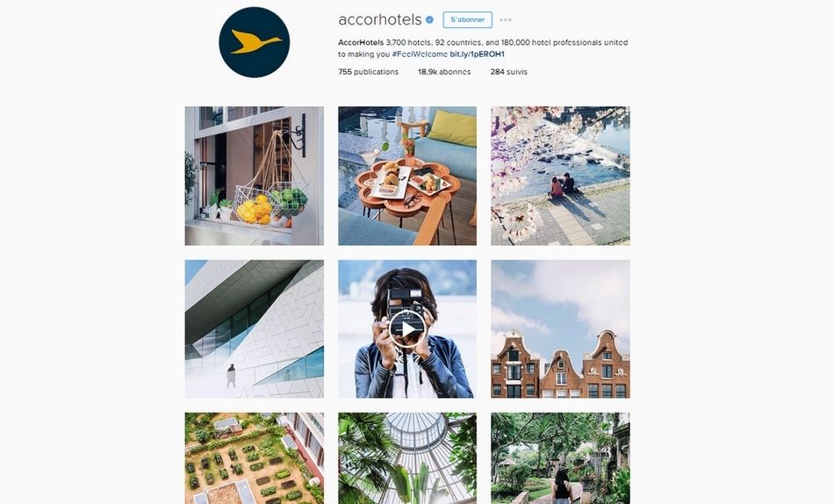Open the poolside snack table photo

[x=407, y=176]
